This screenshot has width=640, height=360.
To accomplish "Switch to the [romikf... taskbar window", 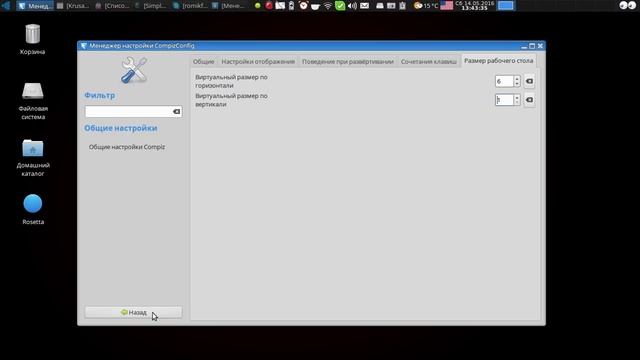I will [x=190, y=6].
